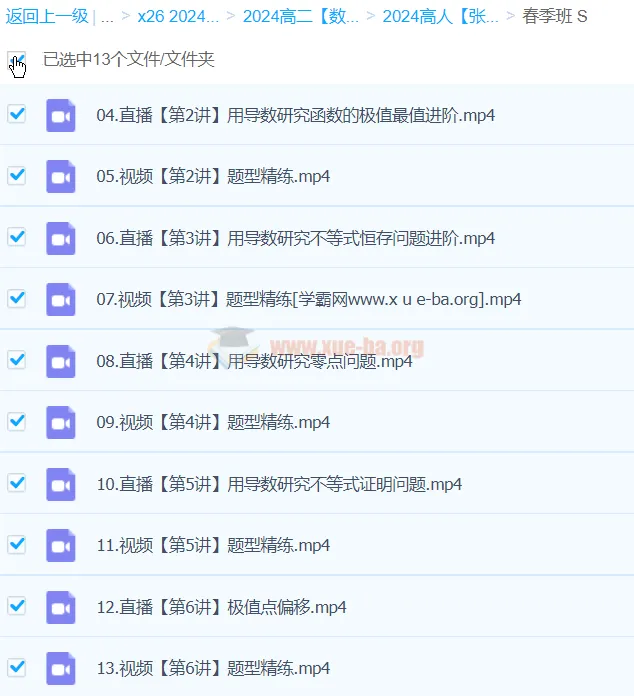634x696 pixels.
Task: Open file 10.直播【第5讲】用导数研究不等式证明问题.mp4
Action: coord(279,484)
